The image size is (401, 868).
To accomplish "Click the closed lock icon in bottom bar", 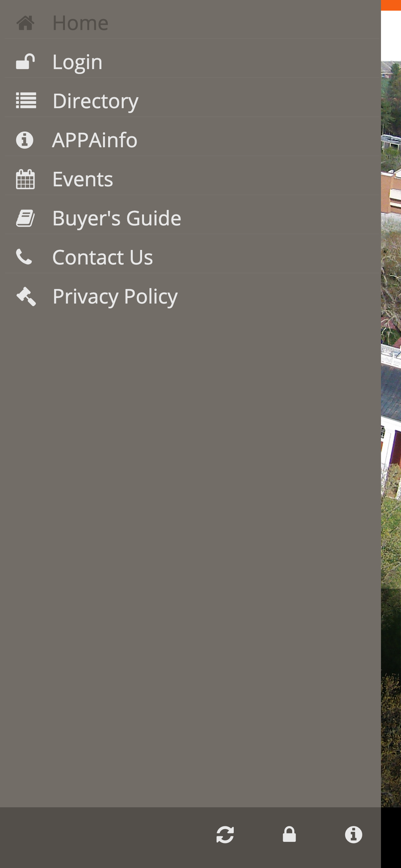I will [289, 834].
